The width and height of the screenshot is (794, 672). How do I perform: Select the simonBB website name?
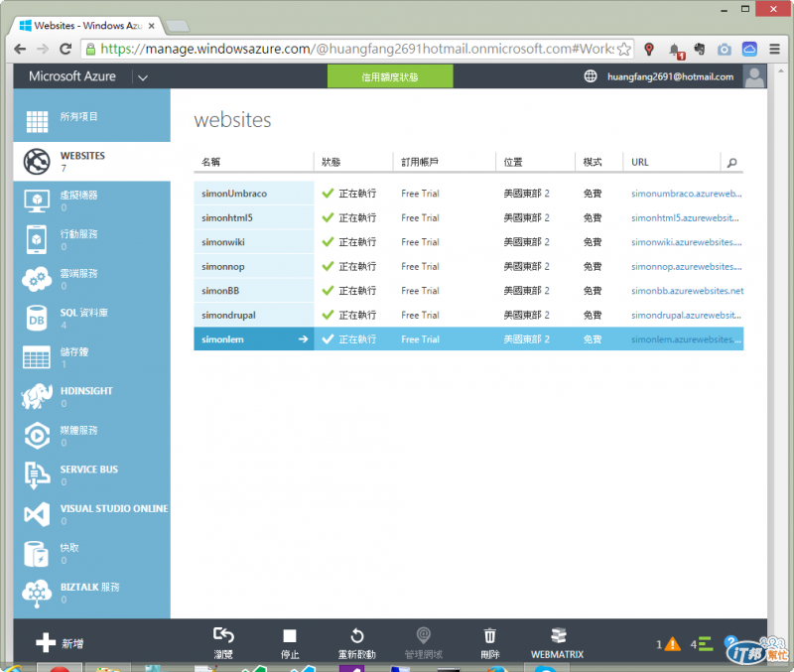pos(220,291)
